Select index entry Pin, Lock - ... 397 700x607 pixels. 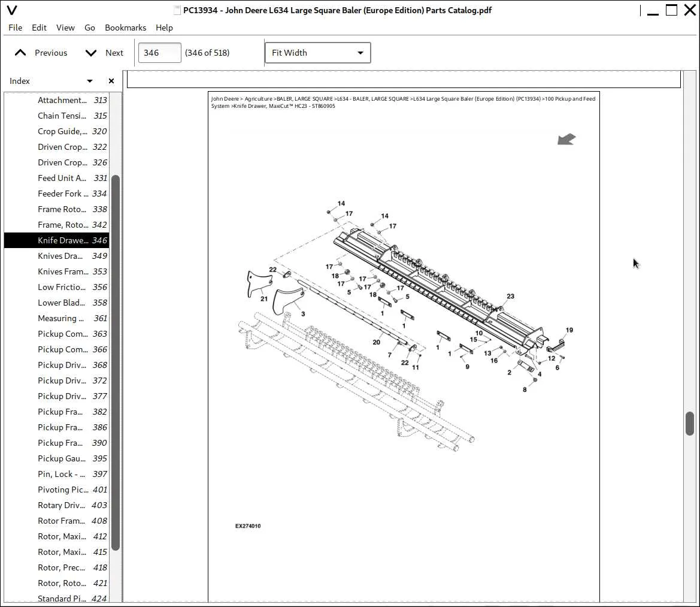(x=57, y=474)
